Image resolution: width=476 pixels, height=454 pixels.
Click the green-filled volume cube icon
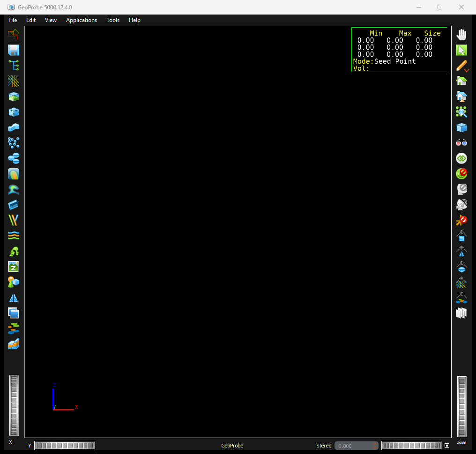[14, 97]
